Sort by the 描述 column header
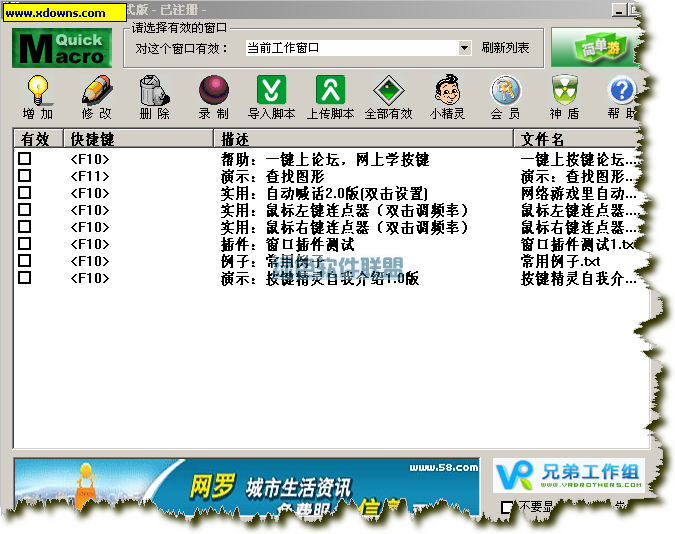Viewport: 675px width, 534px height. coord(363,139)
